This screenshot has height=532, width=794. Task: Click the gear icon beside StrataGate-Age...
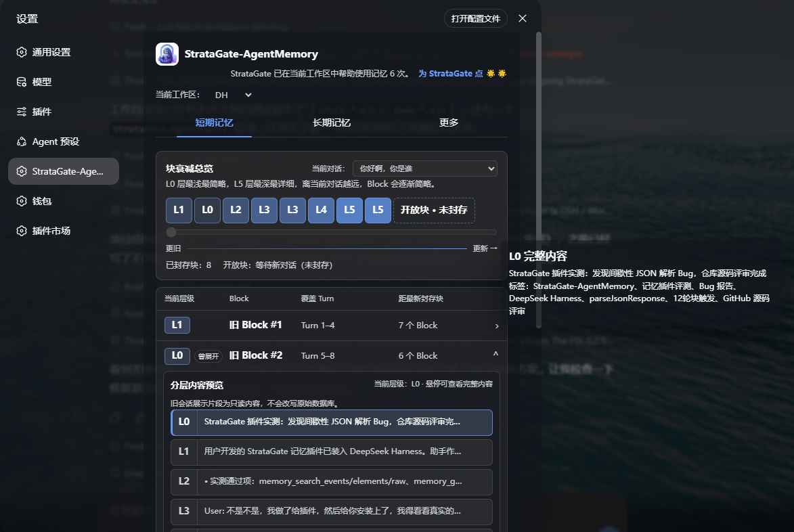coord(21,171)
